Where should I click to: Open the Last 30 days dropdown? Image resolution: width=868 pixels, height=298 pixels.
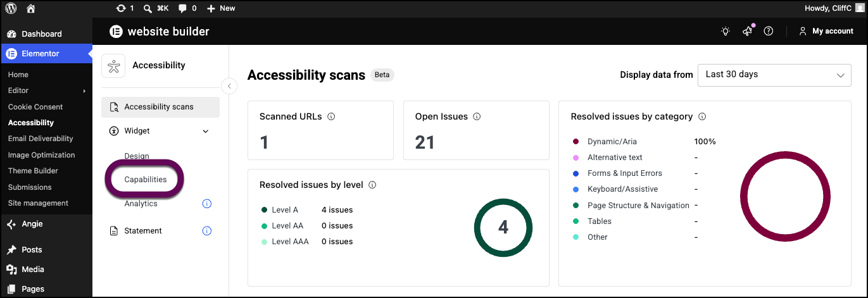pyautogui.click(x=774, y=75)
